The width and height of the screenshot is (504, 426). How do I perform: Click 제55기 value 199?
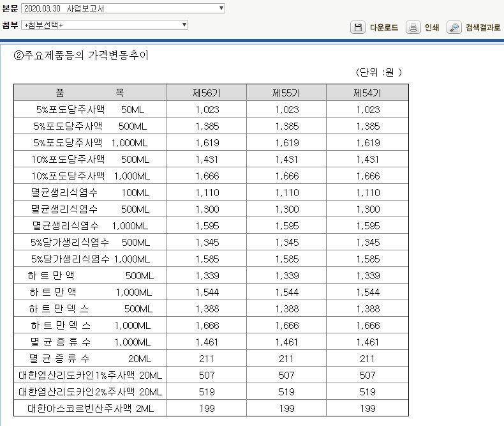click(x=286, y=409)
